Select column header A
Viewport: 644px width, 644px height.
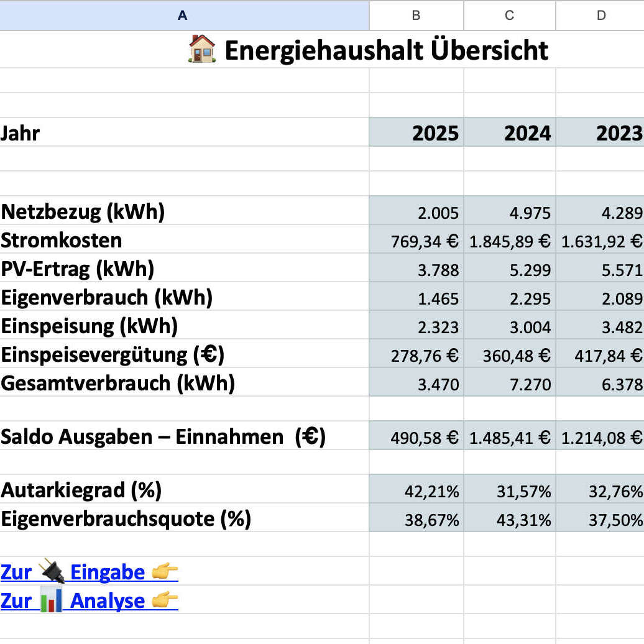click(182, 16)
